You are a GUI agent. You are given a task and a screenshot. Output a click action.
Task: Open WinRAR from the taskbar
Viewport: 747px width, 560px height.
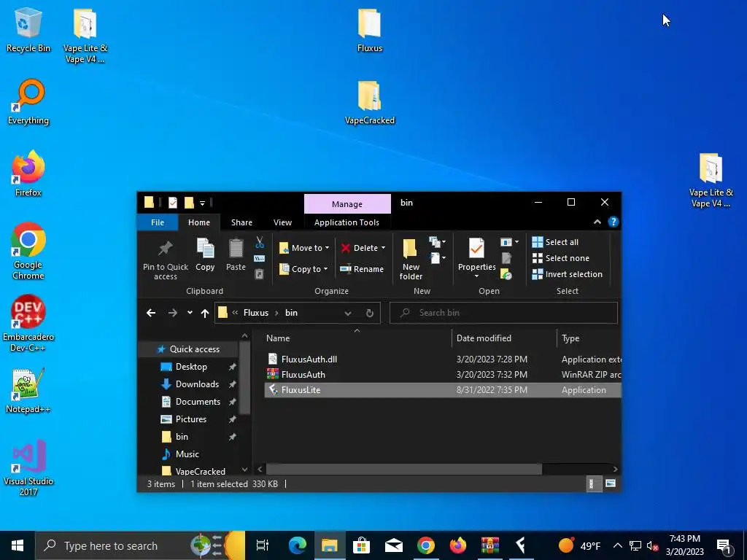(x=489, y=545)
